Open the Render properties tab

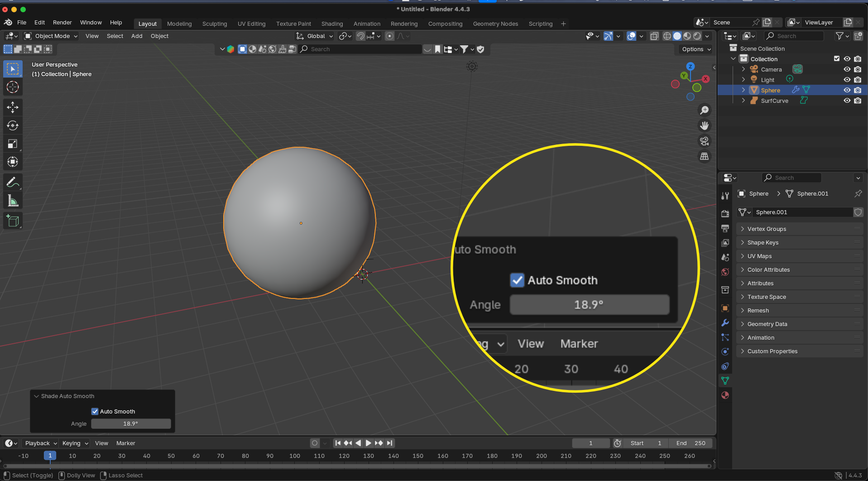(725, 213)
